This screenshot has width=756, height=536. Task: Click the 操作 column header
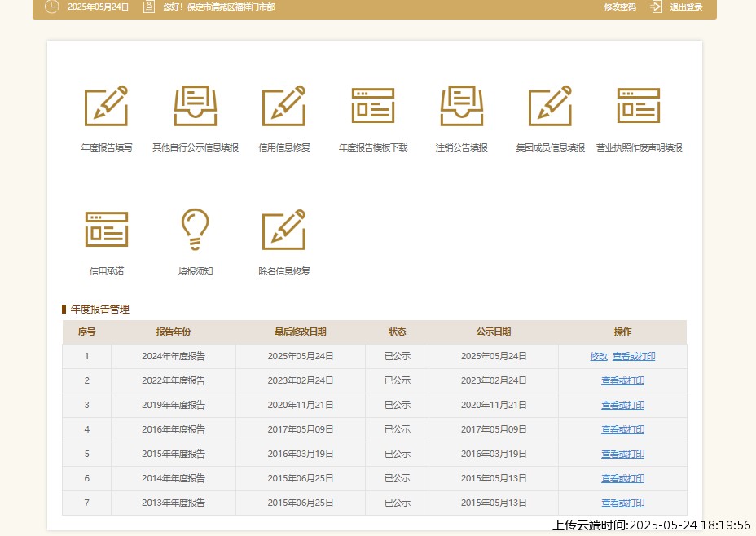click(622, 332)
